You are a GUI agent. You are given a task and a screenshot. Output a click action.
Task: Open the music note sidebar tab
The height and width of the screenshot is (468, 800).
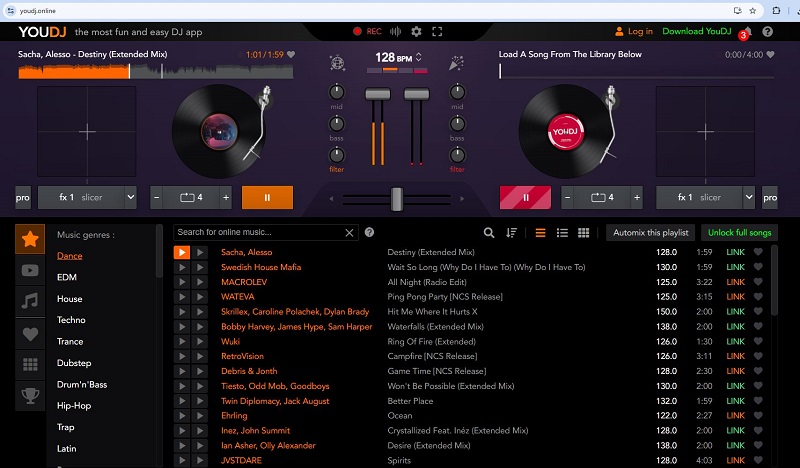pyautogui.click(x=30, y=302)
